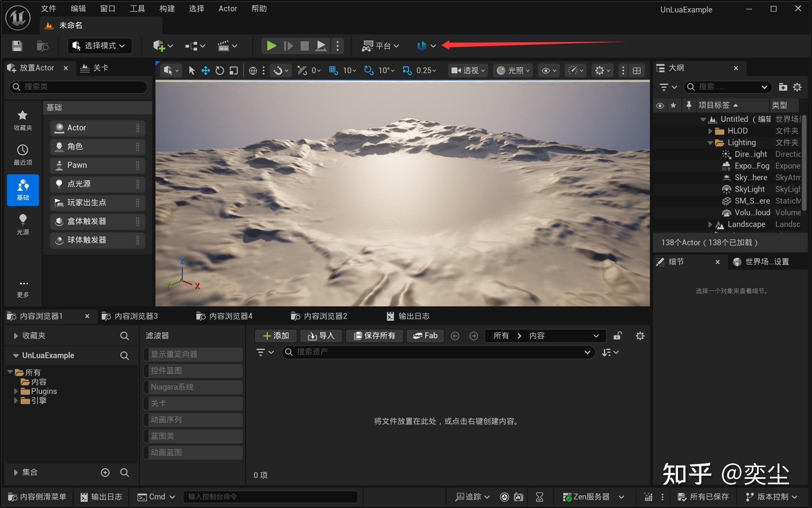Select Landscape in the outliner
Screen dimensions: 812x508
746,225
